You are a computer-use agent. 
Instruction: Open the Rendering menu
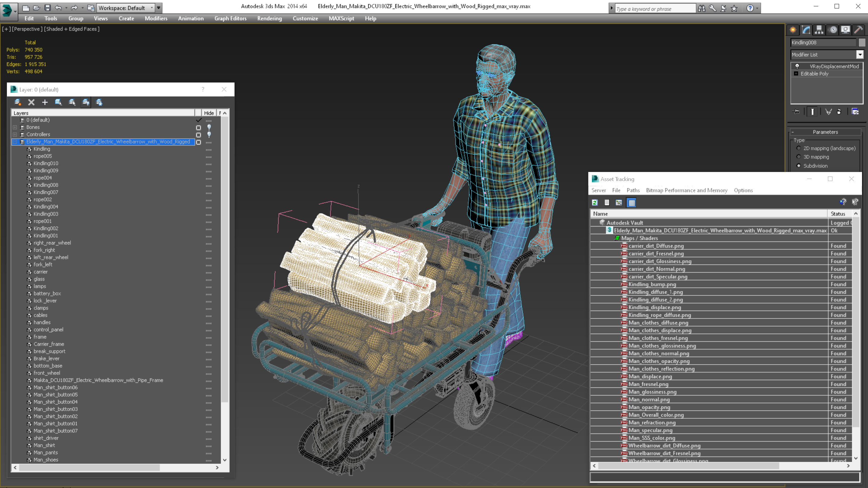point(269,18)
